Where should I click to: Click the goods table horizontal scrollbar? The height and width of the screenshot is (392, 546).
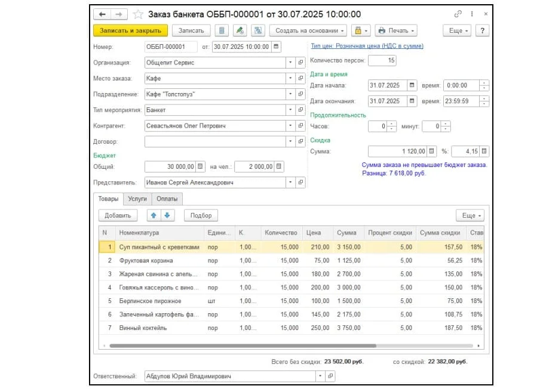pyautogui.click(x=243, y=345)
